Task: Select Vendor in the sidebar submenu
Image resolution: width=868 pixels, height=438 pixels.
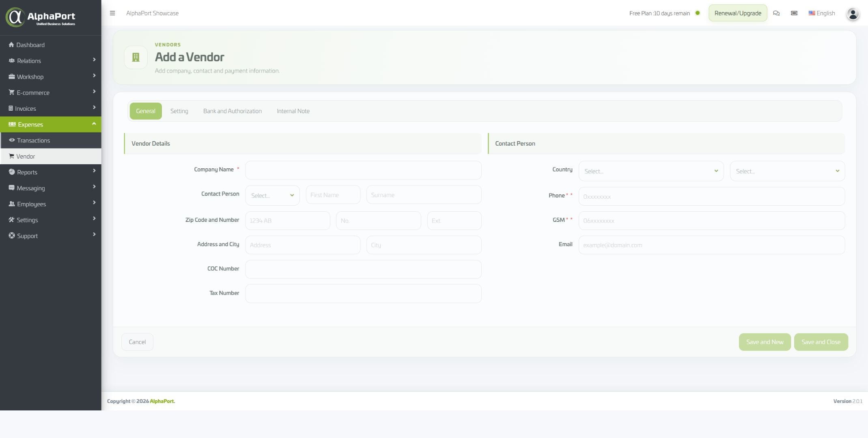Action: tap(51, 156)
